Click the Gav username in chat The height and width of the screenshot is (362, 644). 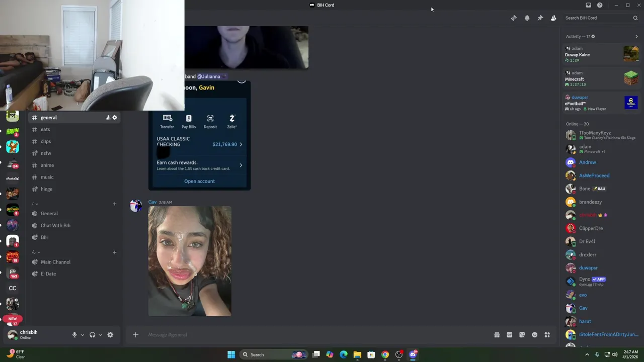tap(152, 202)
